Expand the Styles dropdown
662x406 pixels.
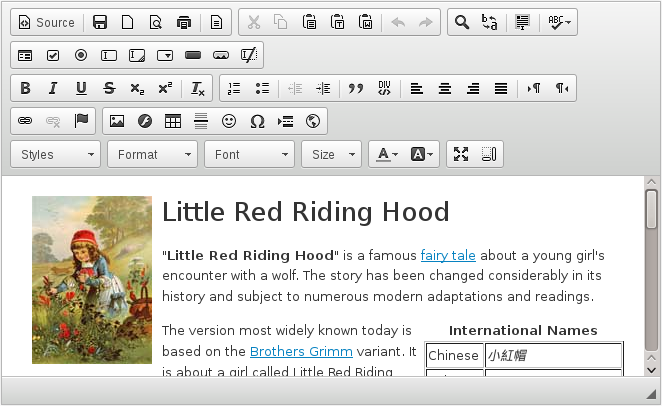(x=56, y=154)
